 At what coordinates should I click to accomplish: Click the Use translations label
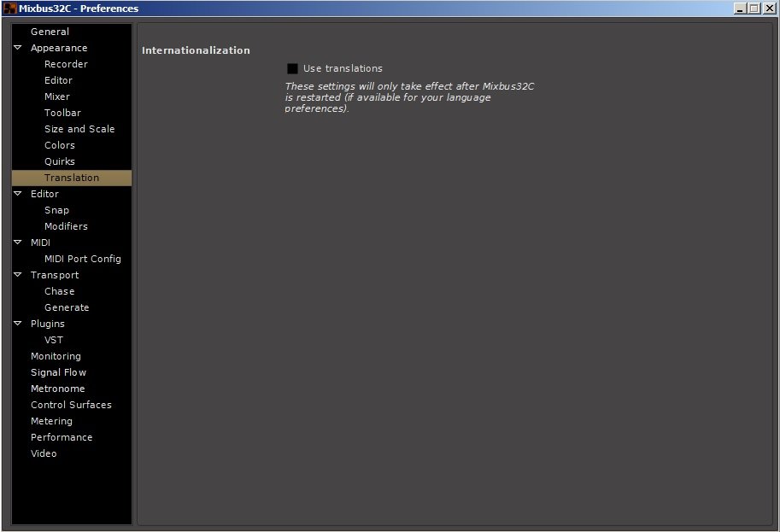click(x=343, y=68)
